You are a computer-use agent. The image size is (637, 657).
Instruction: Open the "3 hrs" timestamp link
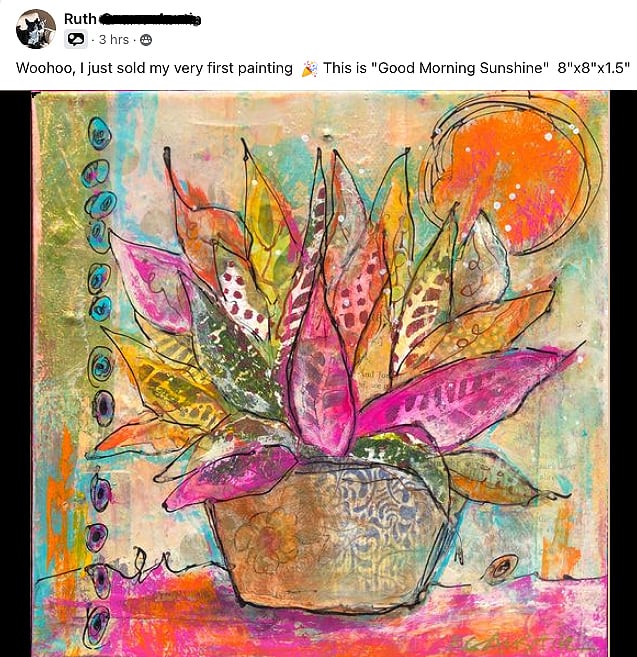pos(114,40)
